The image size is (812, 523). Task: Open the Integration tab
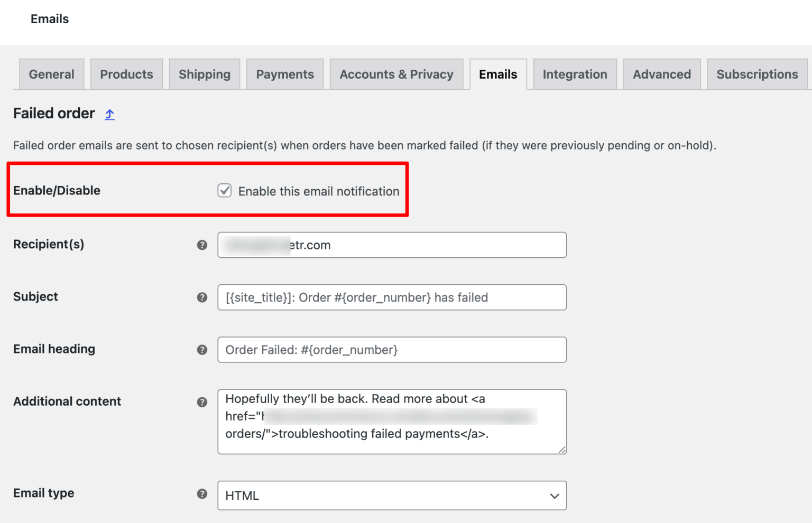click(x=575, y=74)
